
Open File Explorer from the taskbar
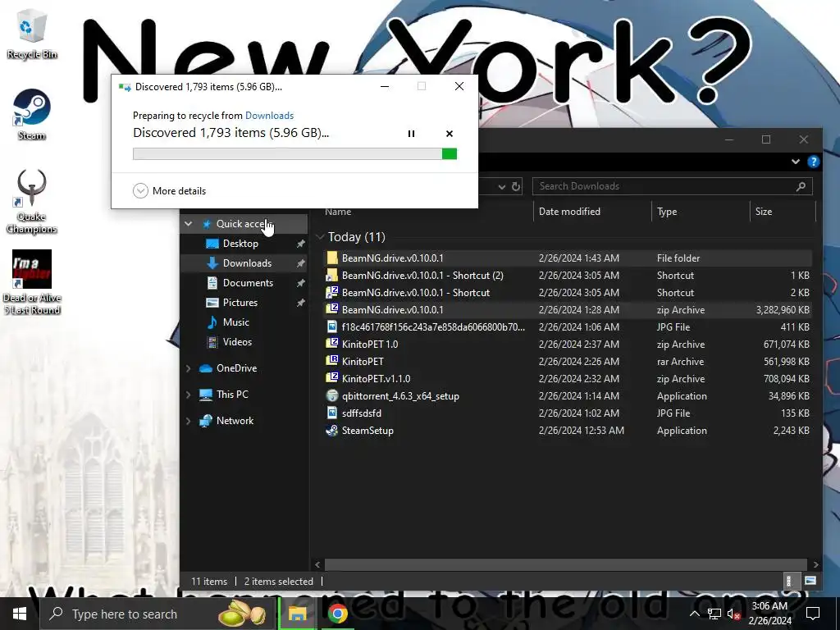coord(297,614)
